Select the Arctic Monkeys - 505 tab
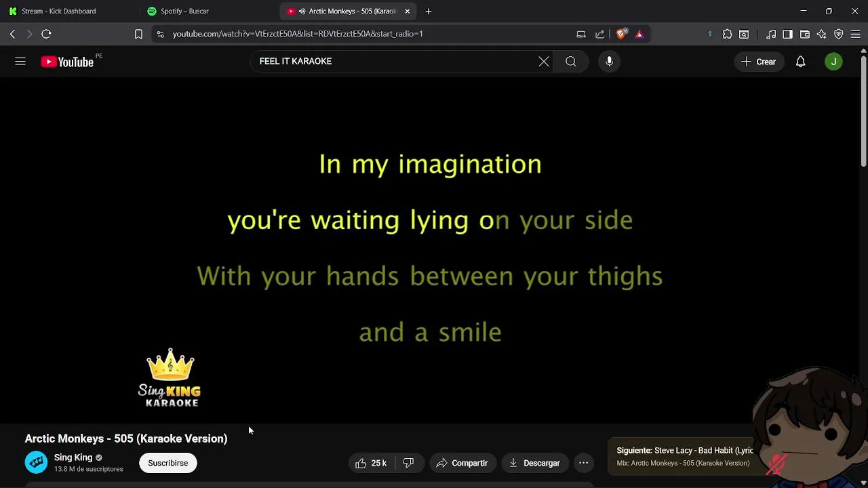 click(349, 11)
